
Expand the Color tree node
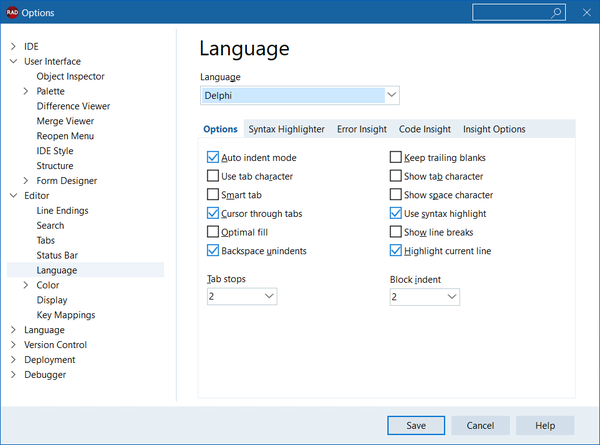coord(26,285)
